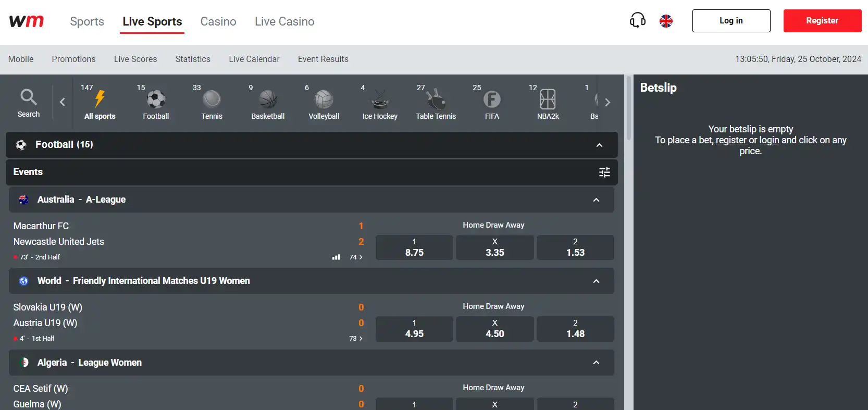The height and width of the screenshot is (410, 868).
Task: Select NBA2k sport icon
Action: pyautogui.click(x=548, y=99)
